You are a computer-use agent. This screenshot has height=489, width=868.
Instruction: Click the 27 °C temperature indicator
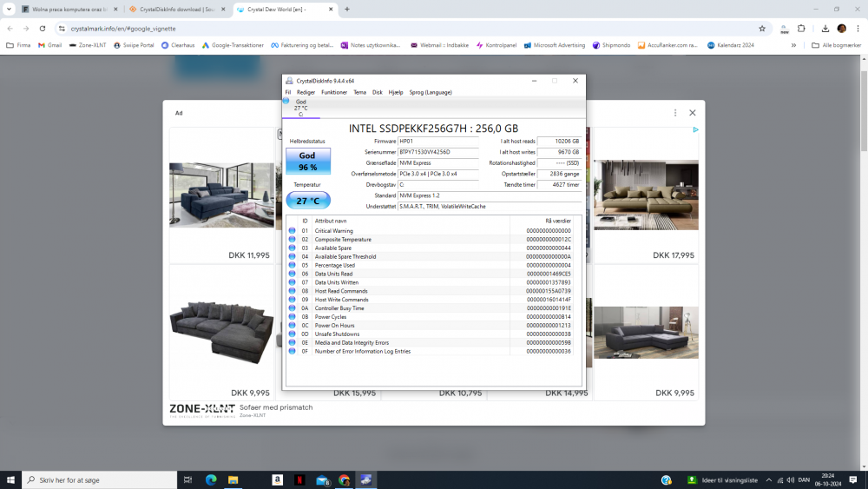pyautogui.click(x=307, y=201)
